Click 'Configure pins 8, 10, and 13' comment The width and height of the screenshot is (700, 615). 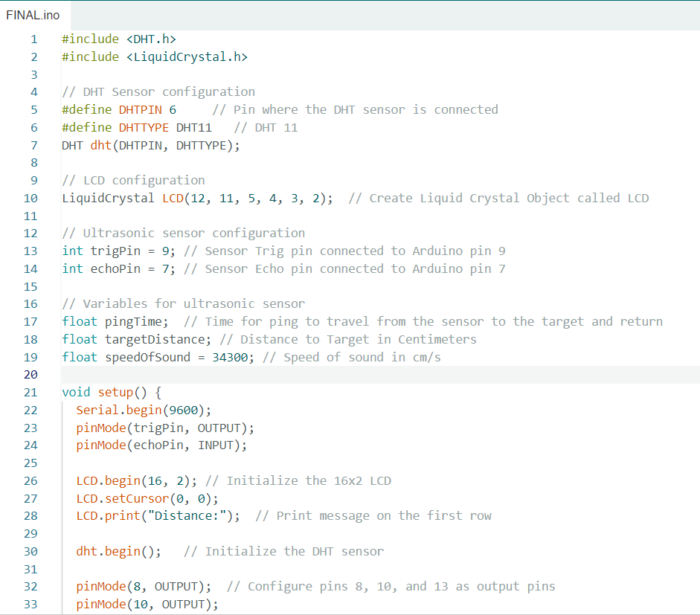tap(347, 587)
